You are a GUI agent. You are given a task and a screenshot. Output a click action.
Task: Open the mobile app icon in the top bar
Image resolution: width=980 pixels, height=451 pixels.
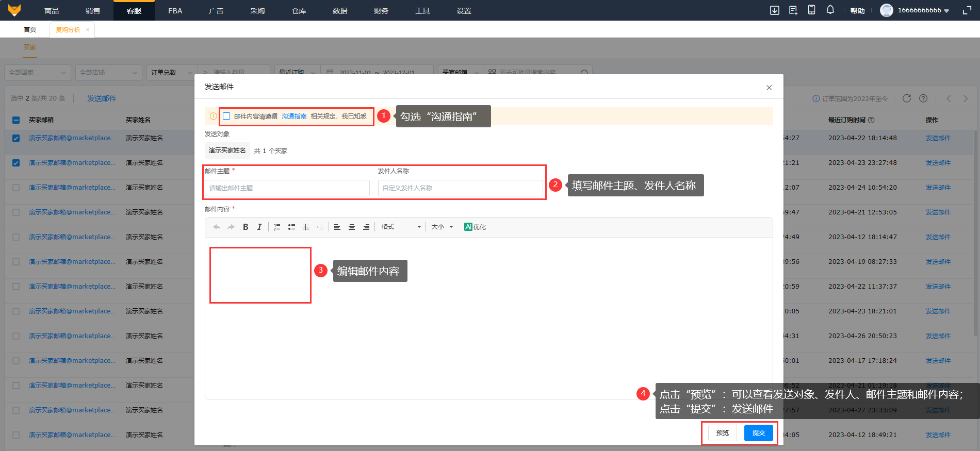pos(811,10)
